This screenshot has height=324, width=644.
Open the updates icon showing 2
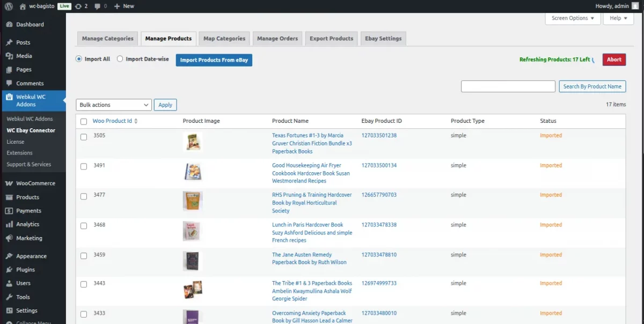pyautogui.click(x=79, y=6)
